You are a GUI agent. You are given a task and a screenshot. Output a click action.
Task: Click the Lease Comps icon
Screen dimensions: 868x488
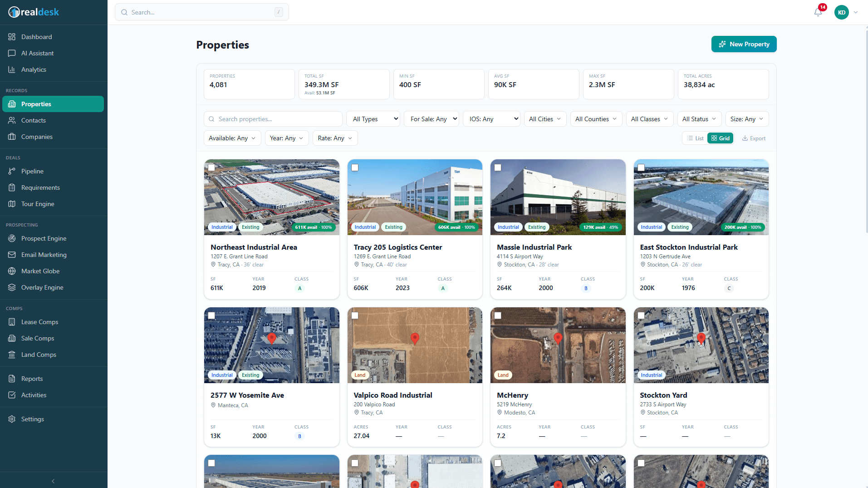(x=12, y=322)
